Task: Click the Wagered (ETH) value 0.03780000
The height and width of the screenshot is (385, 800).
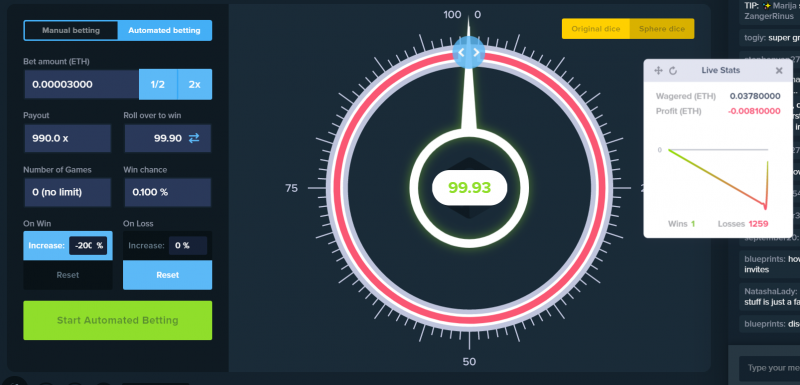Action: point(755,96)
